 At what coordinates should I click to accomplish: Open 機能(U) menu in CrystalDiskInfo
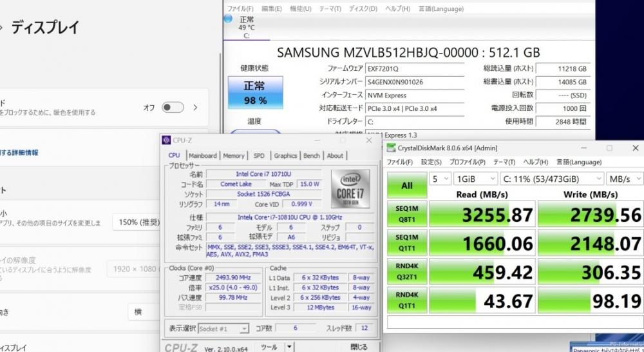[x=301, y=8]
